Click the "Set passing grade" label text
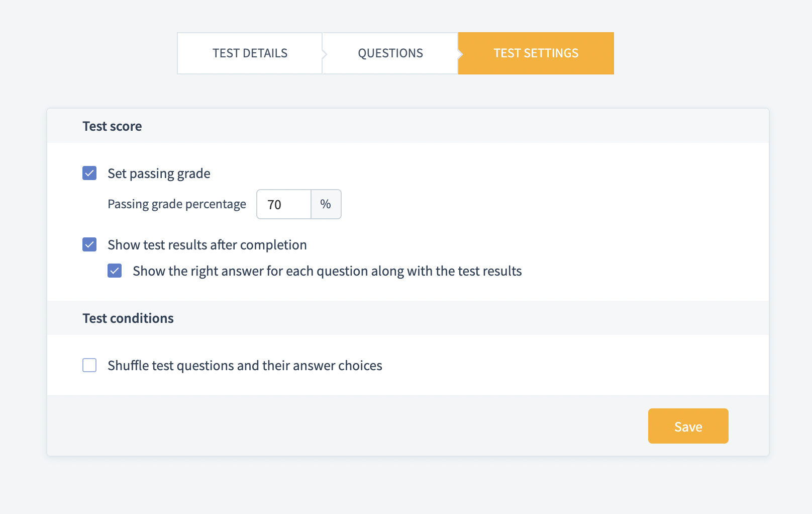The image size is (812, 514). tap(159, 174)
